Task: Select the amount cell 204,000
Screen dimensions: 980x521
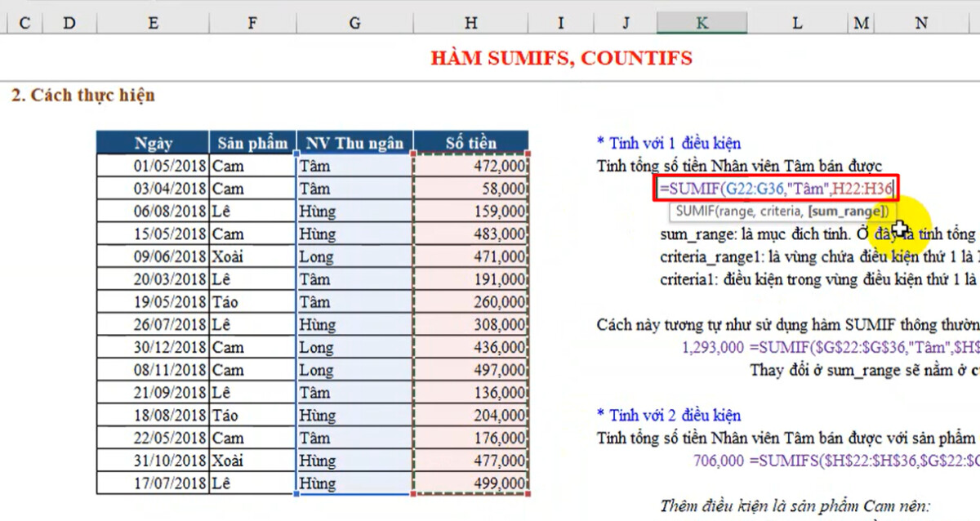Action: coord(471,415)
